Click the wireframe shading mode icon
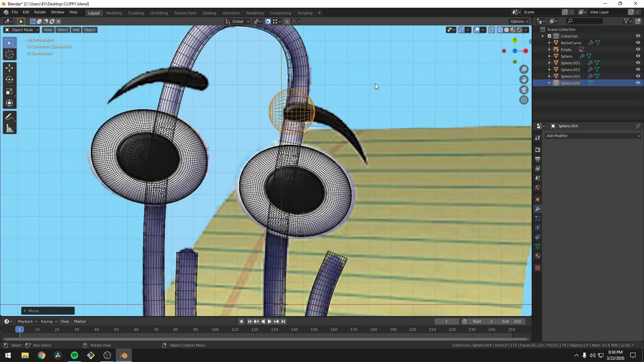Viewport: 644px width, 362px height. tap(500, 29)
